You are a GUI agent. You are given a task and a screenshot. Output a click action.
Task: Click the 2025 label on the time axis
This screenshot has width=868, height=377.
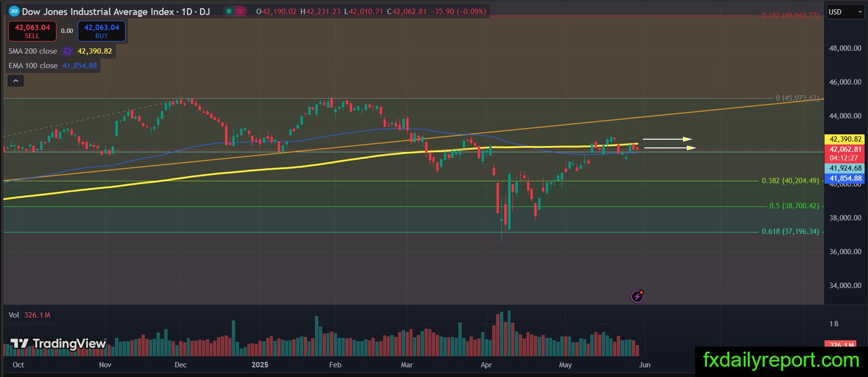tap(260, 365)
